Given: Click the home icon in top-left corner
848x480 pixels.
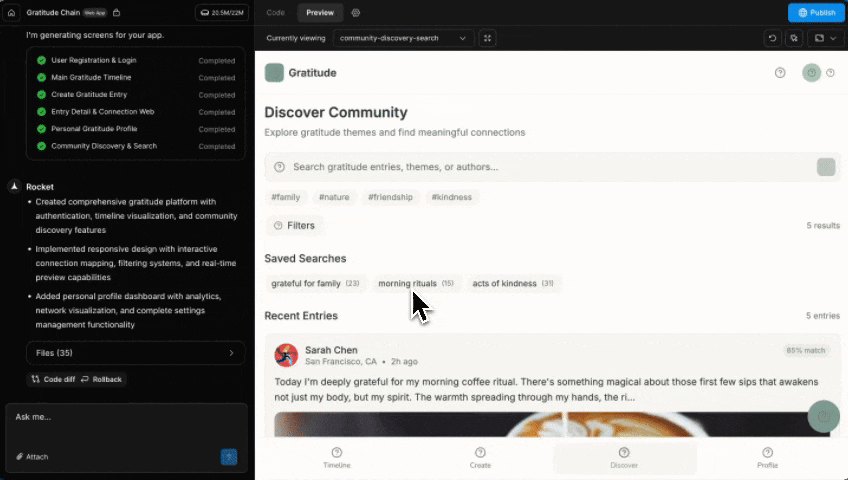Looking at the screenshot, I should 11,12.
